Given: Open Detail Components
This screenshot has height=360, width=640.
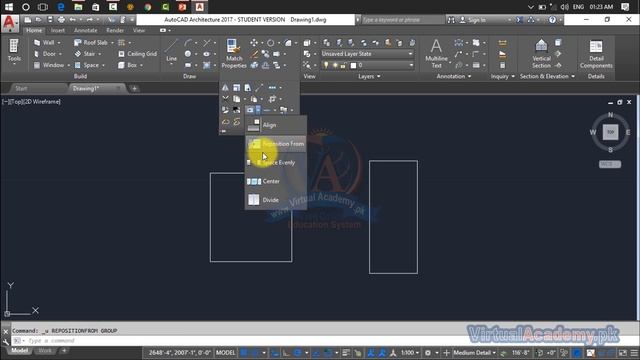Looking at the screenshot, I should 596,53.
